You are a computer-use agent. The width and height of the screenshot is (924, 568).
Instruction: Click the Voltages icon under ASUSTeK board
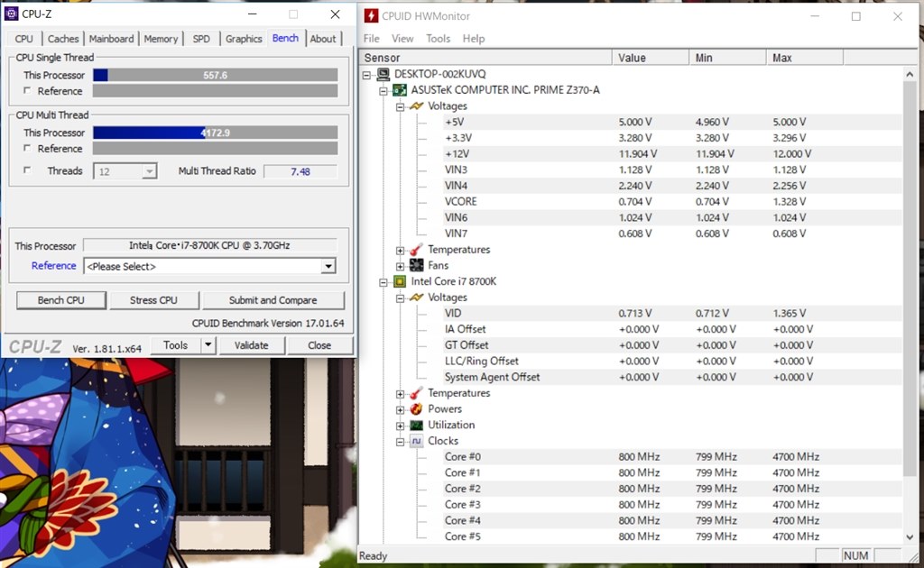pos(416,106)
